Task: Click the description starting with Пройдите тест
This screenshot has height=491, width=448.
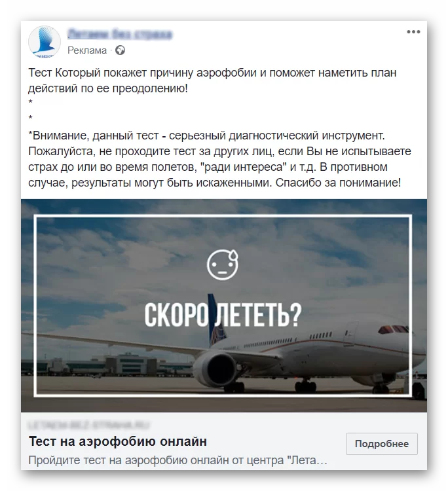Action: point(177,460)
